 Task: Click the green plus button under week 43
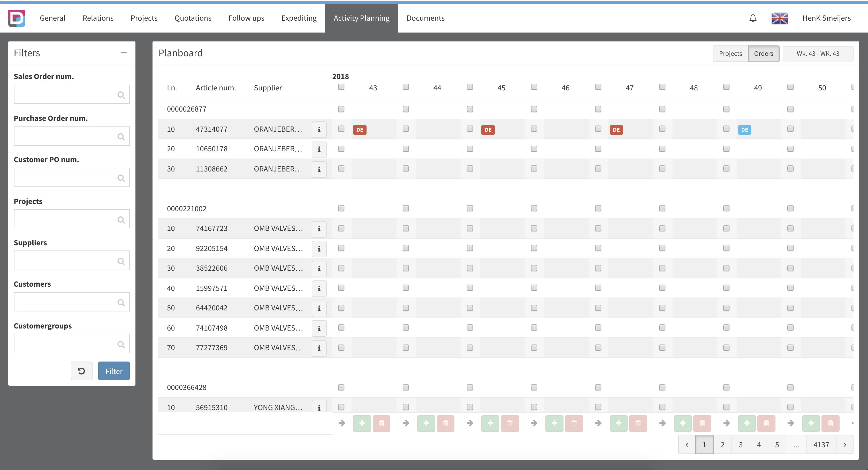pyautogui.click(x=362, y=423)
